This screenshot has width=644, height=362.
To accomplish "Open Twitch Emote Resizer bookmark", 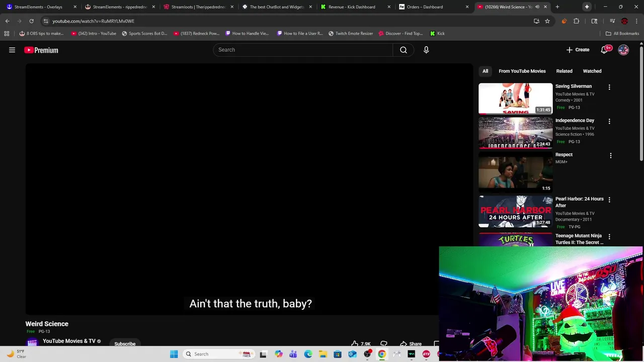I will click(351, 34).
